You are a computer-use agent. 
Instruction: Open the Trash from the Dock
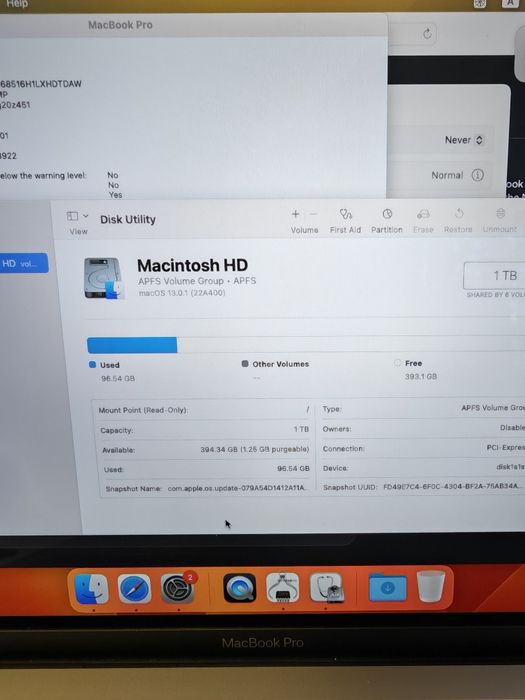[x=431, y=587]
